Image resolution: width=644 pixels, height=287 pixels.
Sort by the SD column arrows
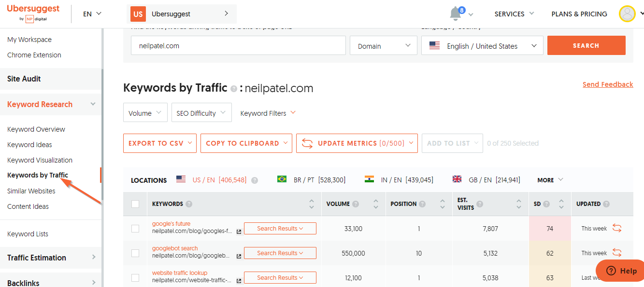coord(561,204)
